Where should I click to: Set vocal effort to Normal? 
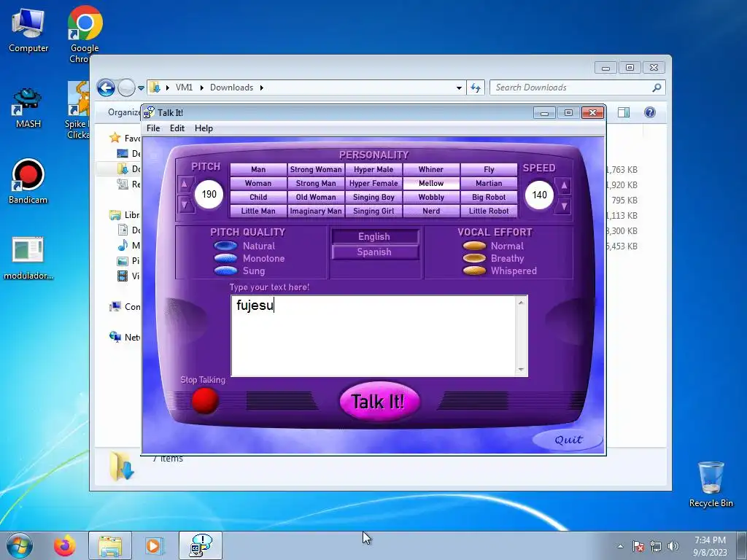pos(474,246)
